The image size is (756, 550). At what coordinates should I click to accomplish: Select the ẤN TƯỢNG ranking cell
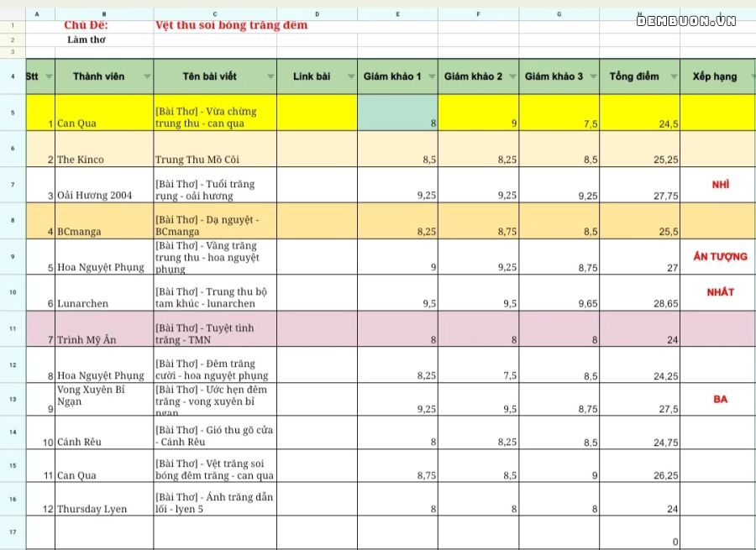[718, 256]
